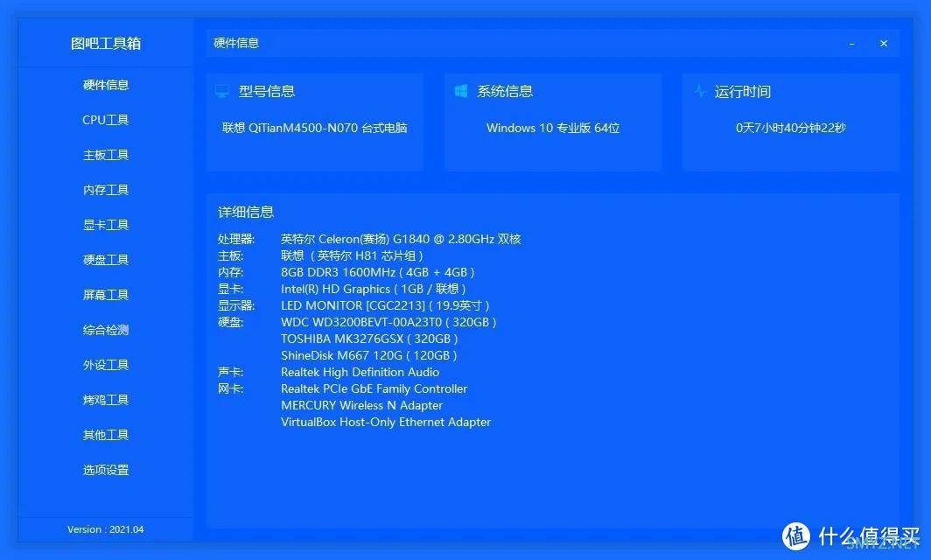Click Realtek High Definition Audio value

click(x=360, y=372)
